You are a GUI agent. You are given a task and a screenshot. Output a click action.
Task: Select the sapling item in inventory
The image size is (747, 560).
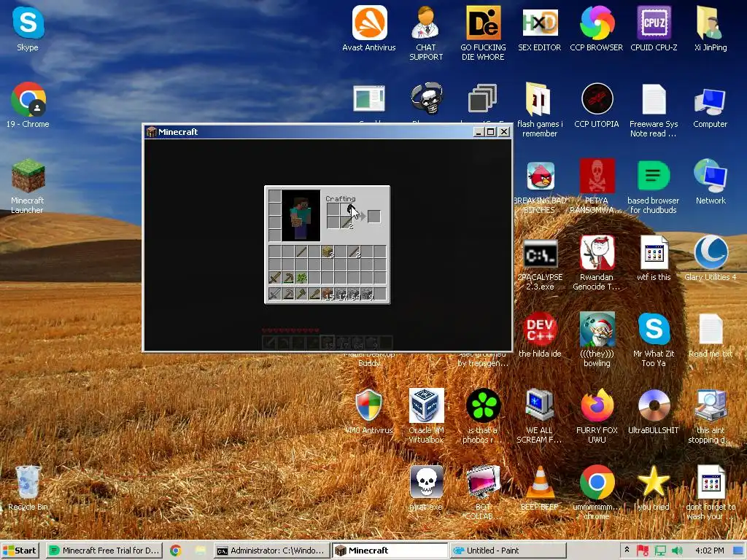point(301,277)
